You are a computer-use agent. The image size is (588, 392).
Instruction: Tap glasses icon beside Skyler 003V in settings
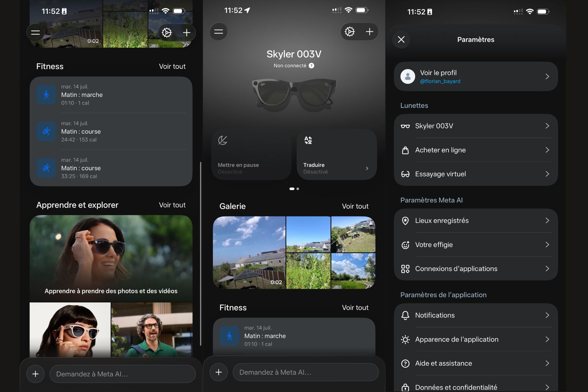[405, 126]
